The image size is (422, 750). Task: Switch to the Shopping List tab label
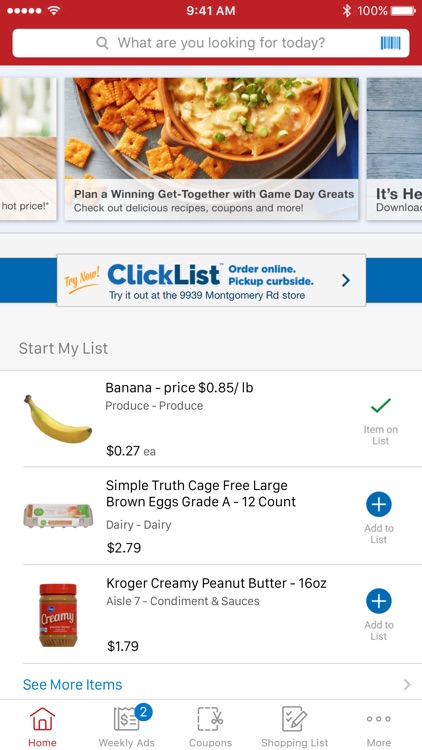point(294,743)
